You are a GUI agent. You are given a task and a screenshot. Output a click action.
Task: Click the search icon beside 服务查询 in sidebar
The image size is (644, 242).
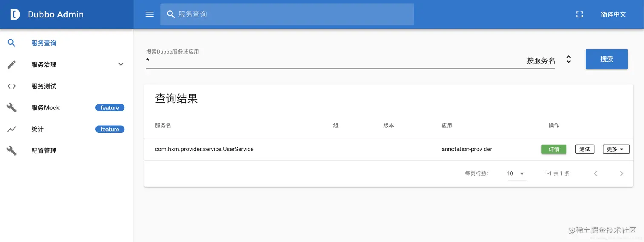click(x=11, y=43)
